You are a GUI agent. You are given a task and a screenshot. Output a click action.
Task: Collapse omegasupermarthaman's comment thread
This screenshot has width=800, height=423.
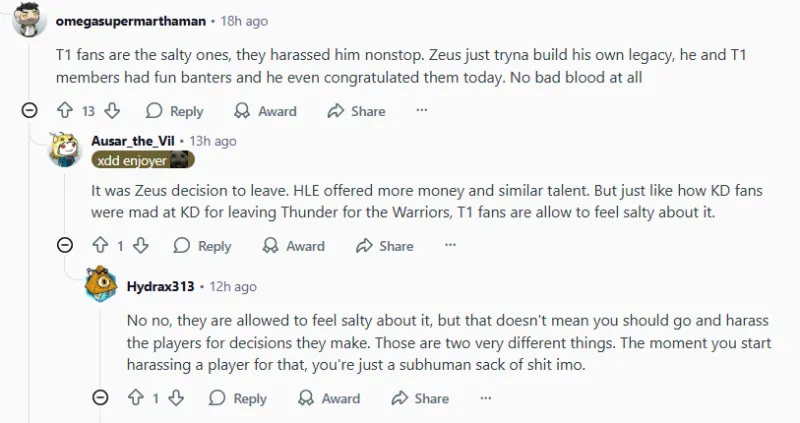(30, 111)
